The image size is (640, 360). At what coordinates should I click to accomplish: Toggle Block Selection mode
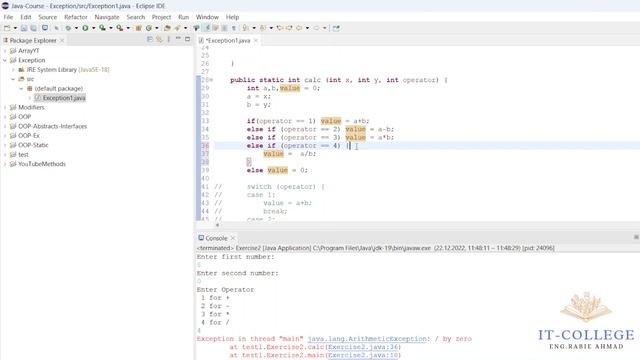[x=224, y=28]
